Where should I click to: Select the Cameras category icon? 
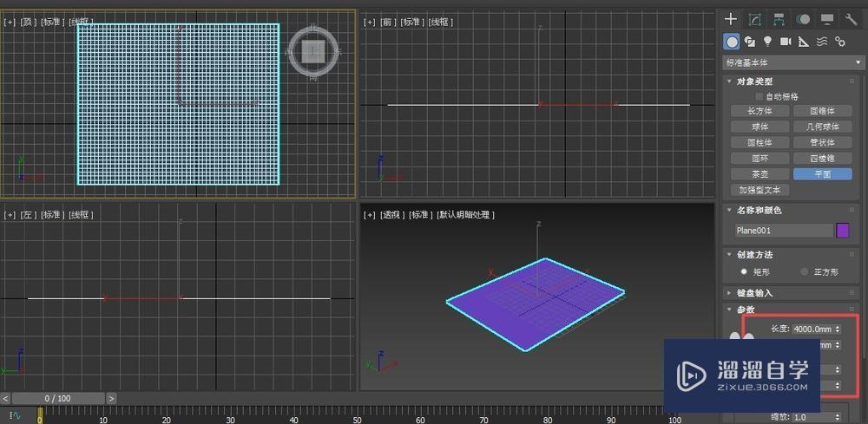click(786, 42)
